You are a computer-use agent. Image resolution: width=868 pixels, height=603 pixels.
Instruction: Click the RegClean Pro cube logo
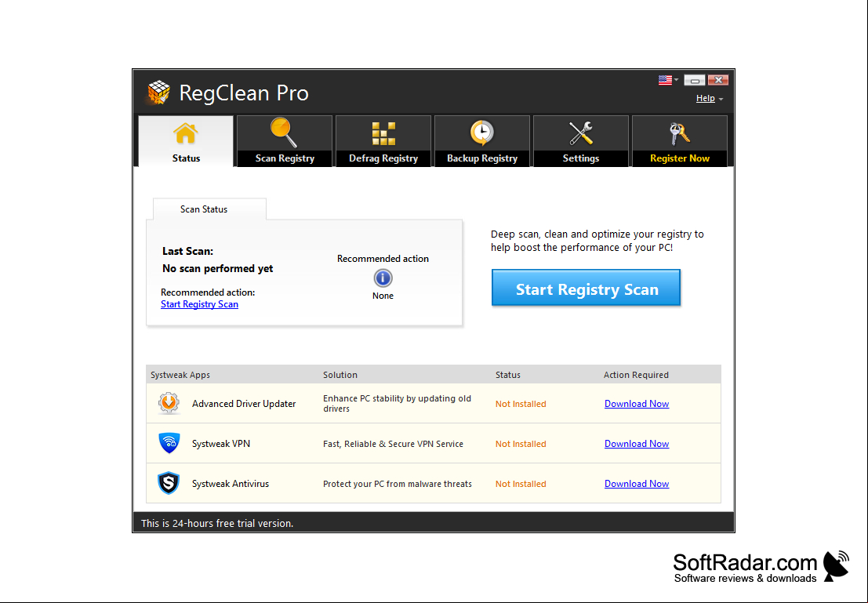[x=158, y=92]
